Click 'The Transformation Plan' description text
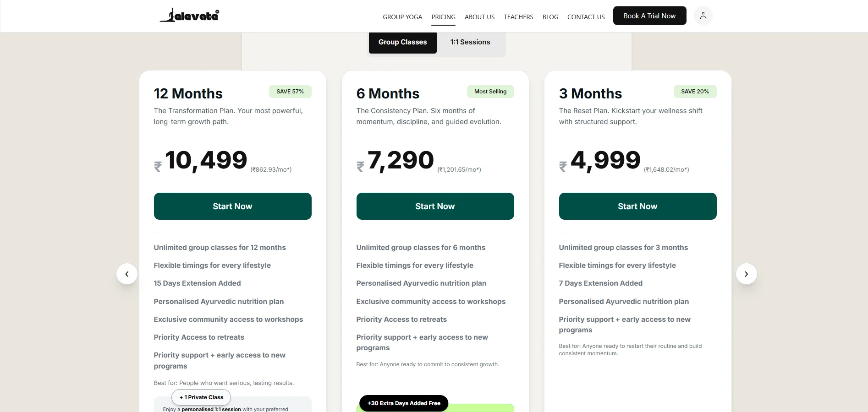 click(x=228, y=116)
